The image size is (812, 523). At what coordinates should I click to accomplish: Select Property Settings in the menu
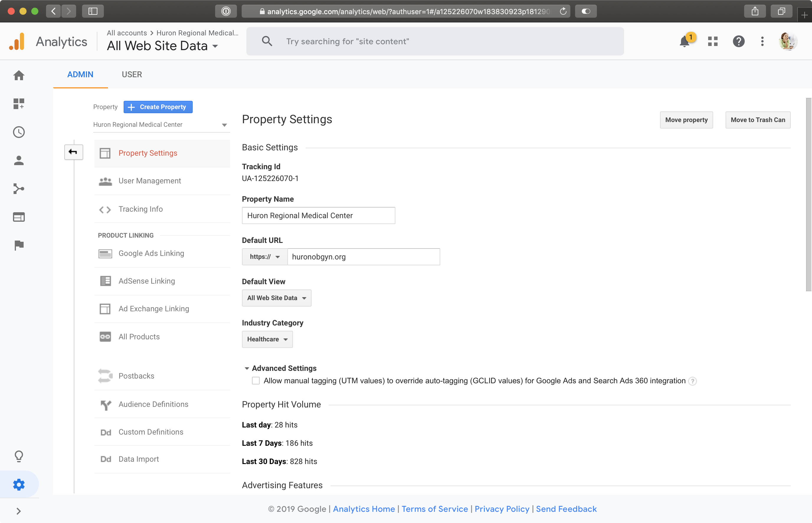162,153
